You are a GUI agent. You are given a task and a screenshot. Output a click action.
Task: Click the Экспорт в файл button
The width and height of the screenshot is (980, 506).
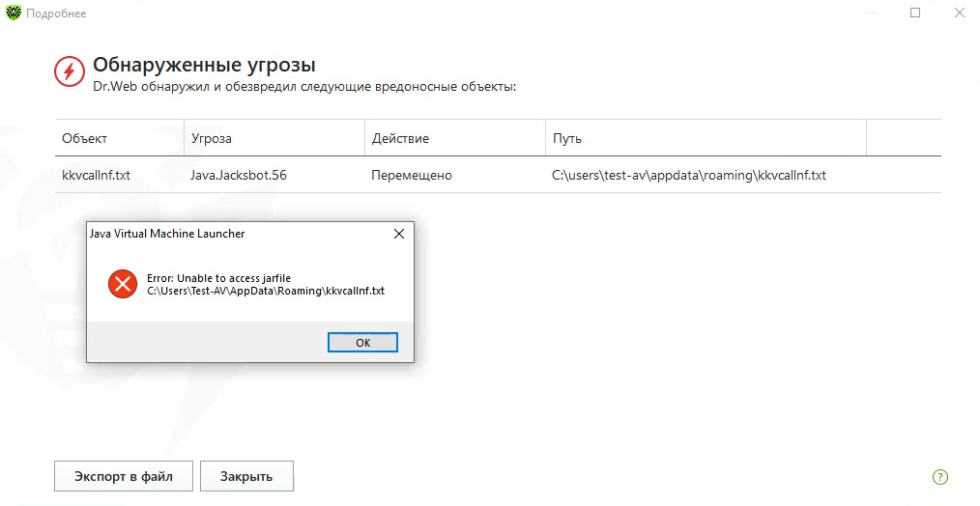(x=124, y=476)
